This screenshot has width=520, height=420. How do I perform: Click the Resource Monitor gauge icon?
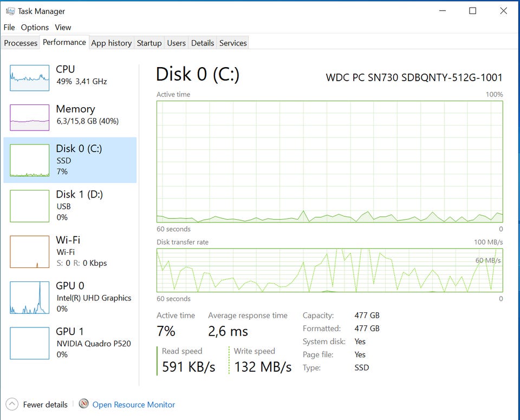pyautogui.click(x=83, y=404)
